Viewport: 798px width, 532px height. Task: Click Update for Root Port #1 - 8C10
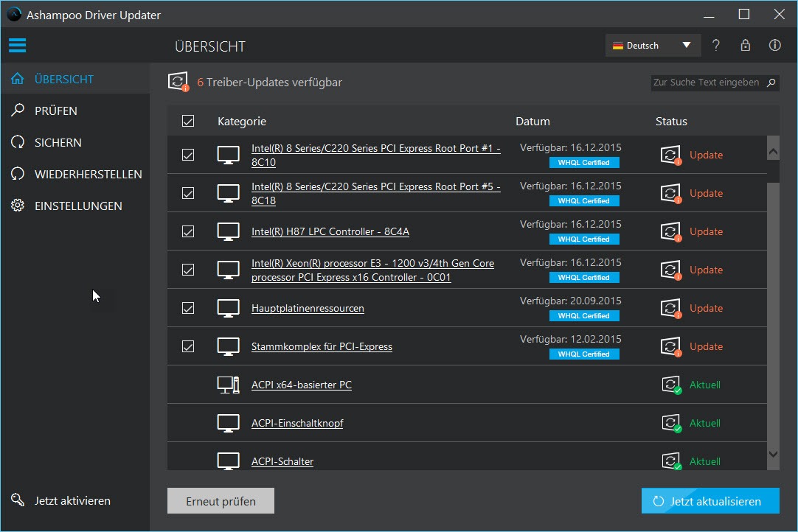click(x=706, y=155)
